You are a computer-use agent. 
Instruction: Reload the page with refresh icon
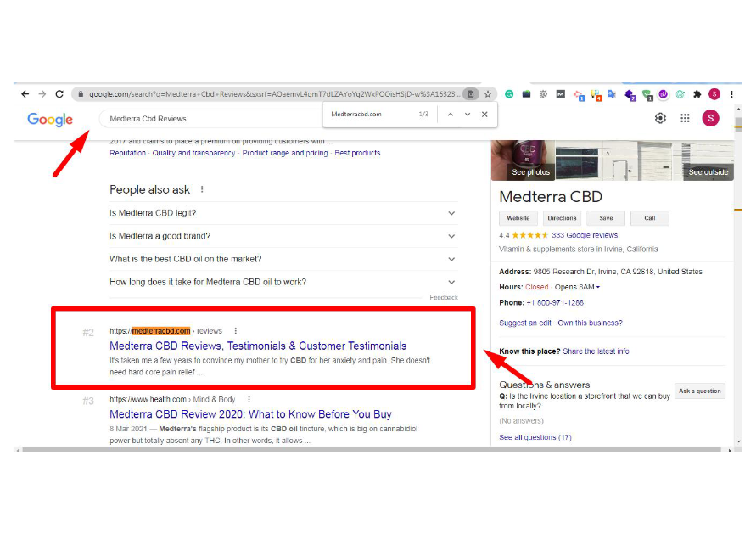[x=59, y=94]
